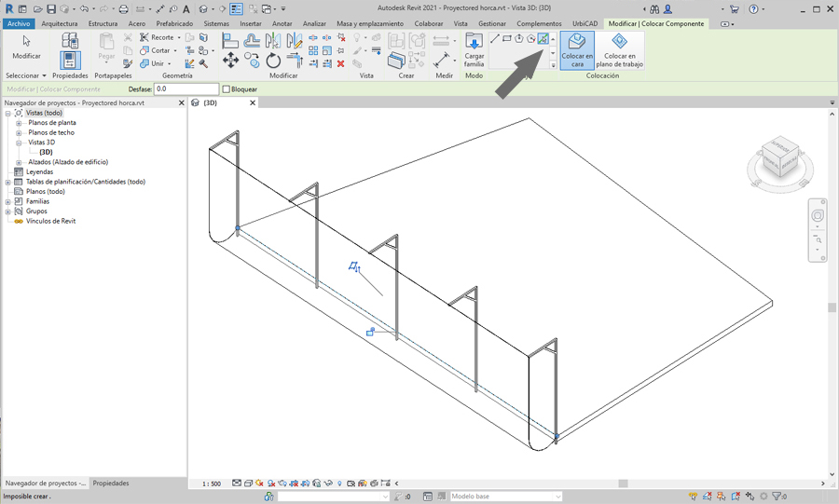Click the Desfase input field

pos(186,89)
